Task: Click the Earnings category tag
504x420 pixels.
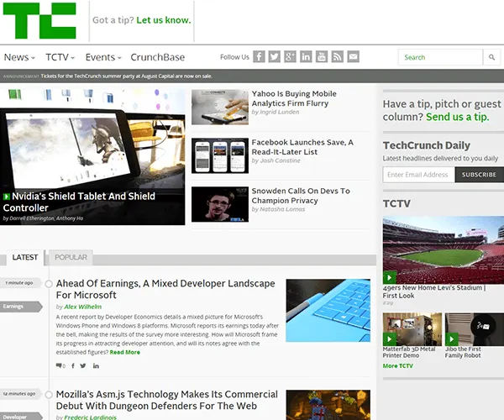Action: (20, 307)
